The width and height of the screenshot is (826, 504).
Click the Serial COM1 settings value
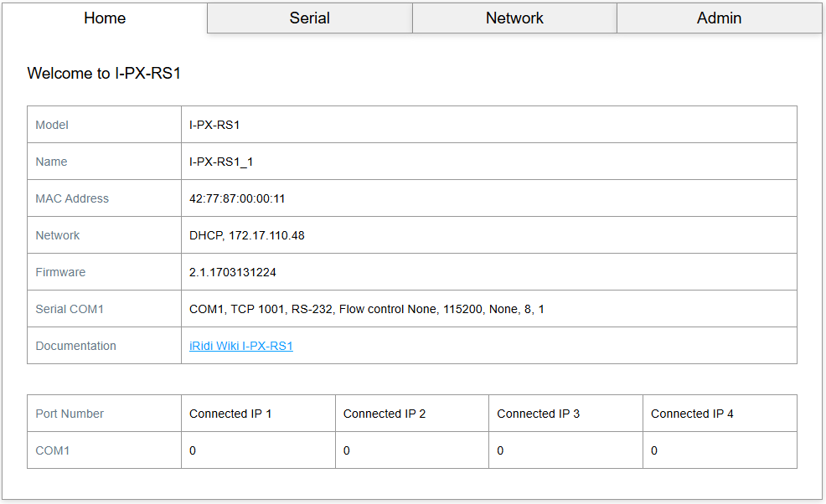click(x=366, y=309)
